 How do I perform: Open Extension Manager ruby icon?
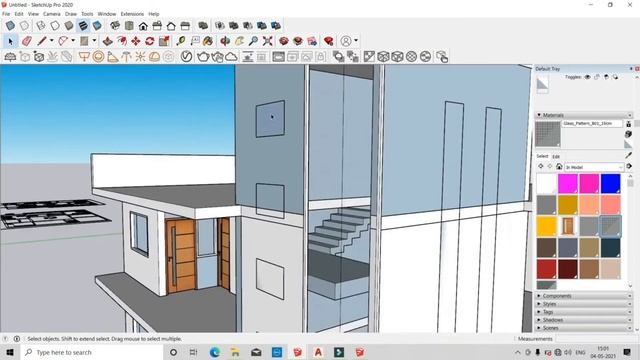(329, 41)
